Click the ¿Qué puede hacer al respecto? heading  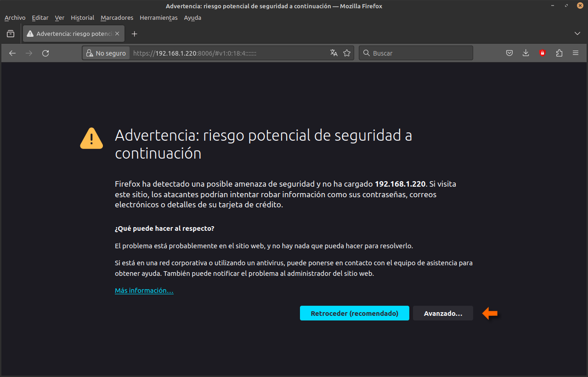point(164,228)
